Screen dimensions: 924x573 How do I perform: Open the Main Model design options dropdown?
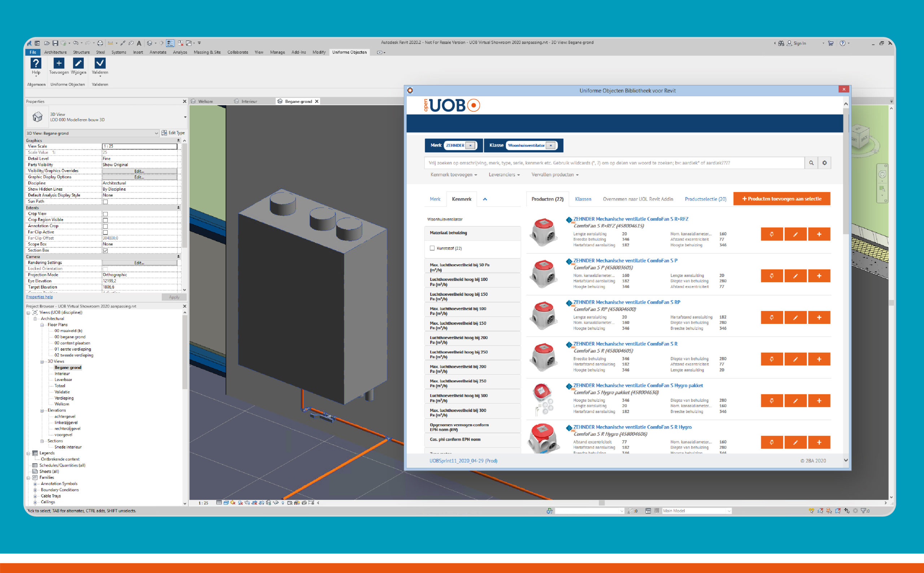[696, 511]
